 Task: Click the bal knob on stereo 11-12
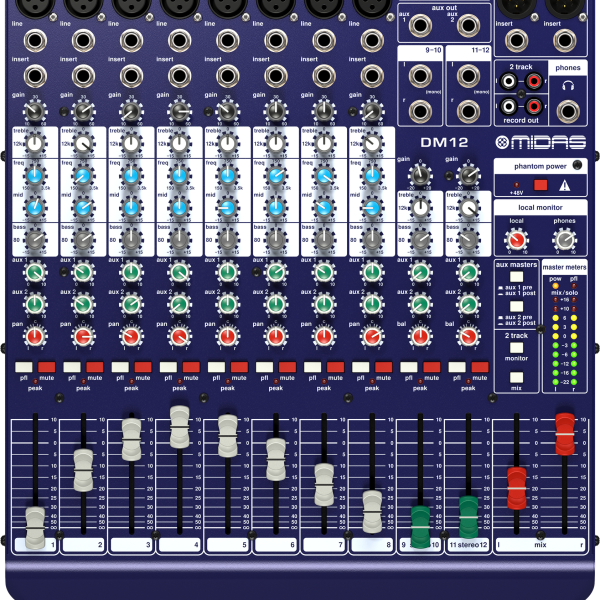pyautogui.click(x=468, y=337)
